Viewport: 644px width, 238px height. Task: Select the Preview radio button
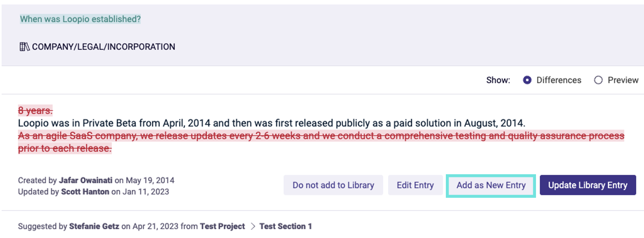598,80
